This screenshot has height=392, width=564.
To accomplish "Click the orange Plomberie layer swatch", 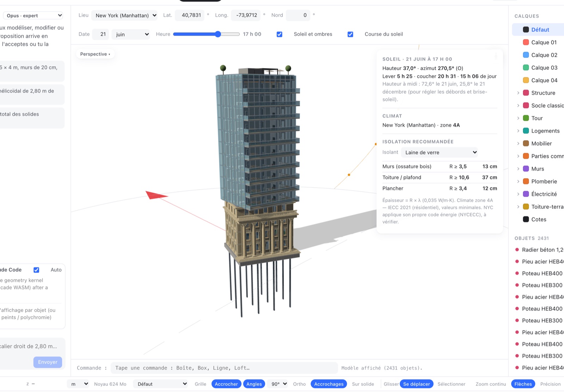I will click(526, 181).
